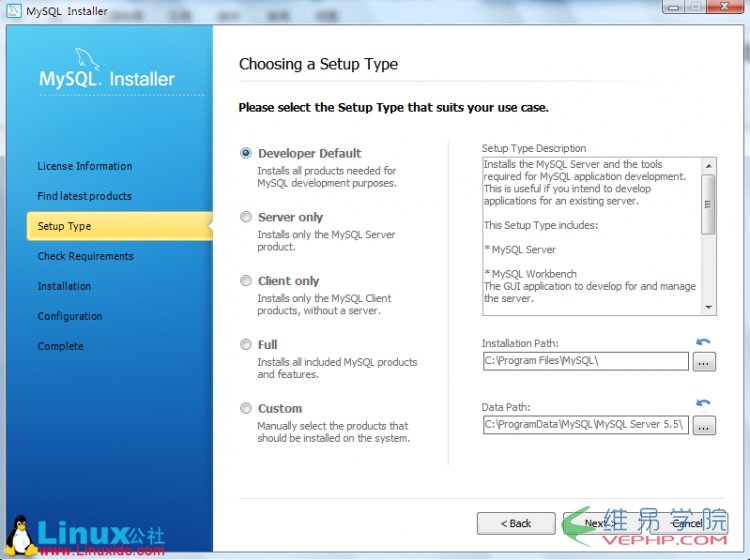The image size is (750, 560).
Task: Open License Information step in sidebar
Action: pos(85,166)
